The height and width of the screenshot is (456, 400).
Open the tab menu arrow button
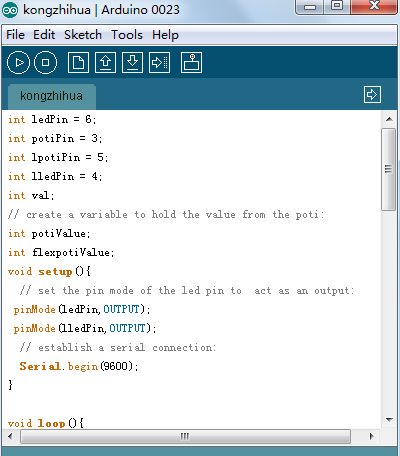[x=372, y=95]
